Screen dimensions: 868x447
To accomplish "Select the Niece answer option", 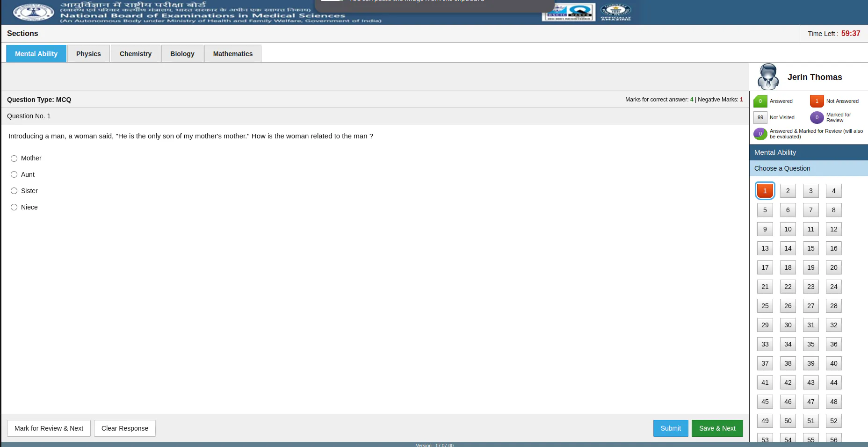I will pyautogui.click(x=14, y=207).
